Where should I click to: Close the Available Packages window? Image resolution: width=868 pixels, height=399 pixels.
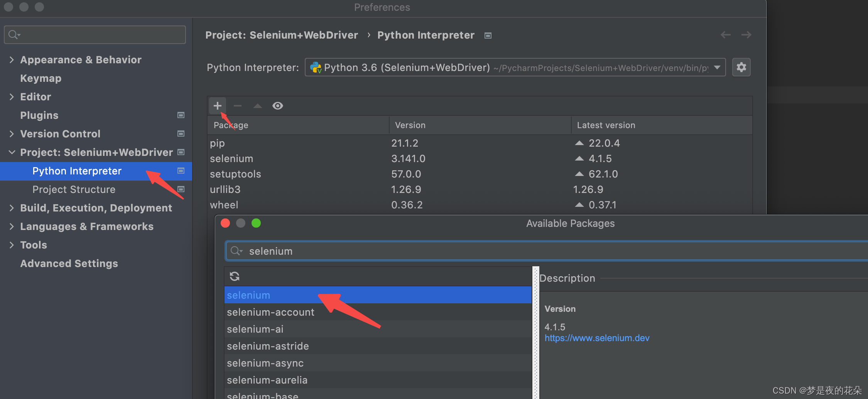[225, 223]
